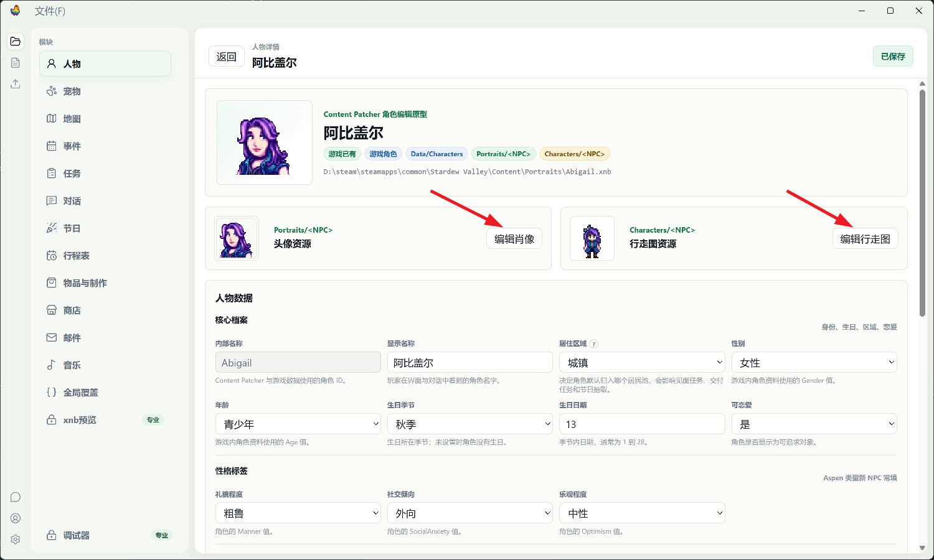
Task: Click the upload/export icon in left rail
Action: tap(16, 84)
